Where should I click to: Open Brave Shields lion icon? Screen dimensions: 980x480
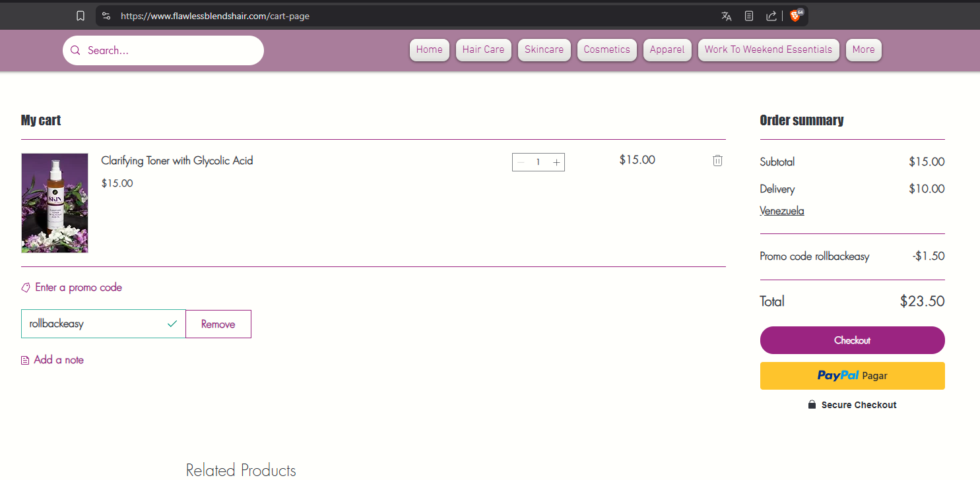click(x=796, y=15)
